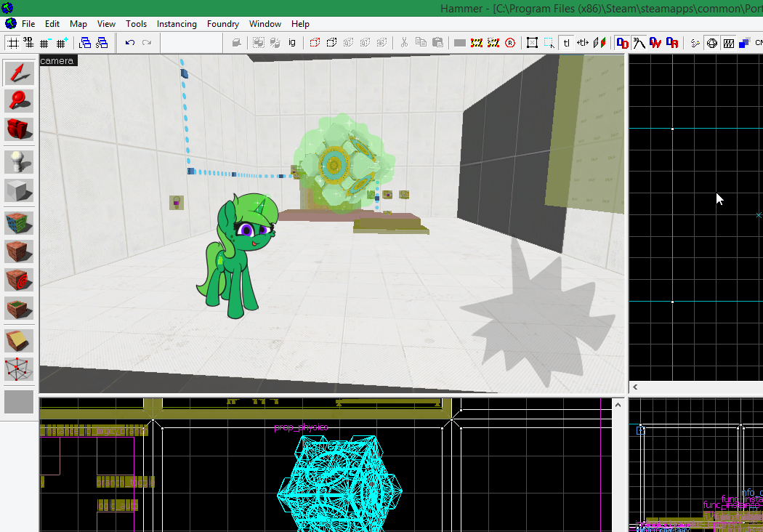The image size is (763, 532).
Task: Select the cyan wireframe prop in 2D view
Action: coord(339,484)
